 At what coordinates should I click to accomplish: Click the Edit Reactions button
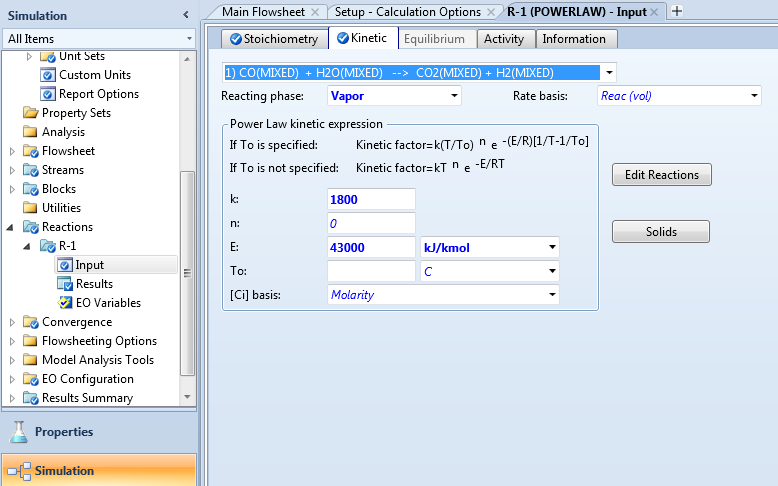[661, 175]
